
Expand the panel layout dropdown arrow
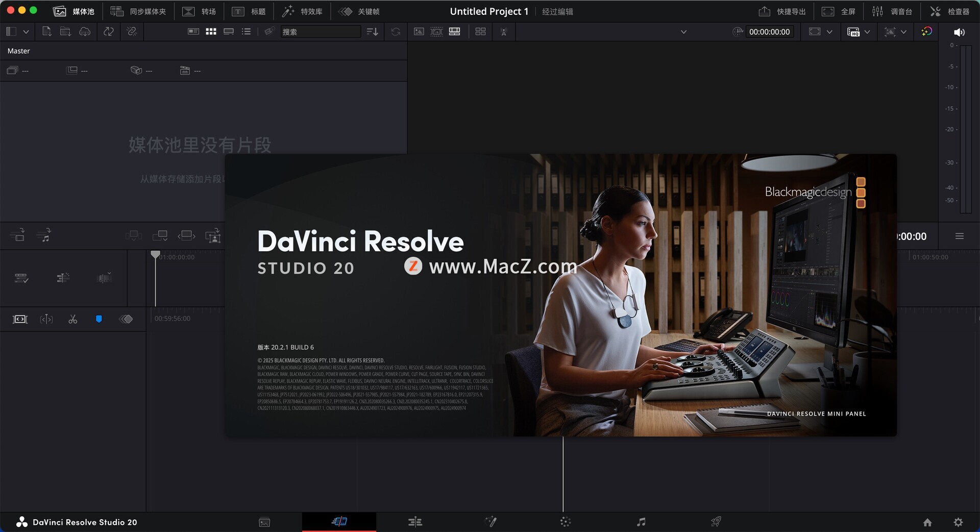coord(26,32)
